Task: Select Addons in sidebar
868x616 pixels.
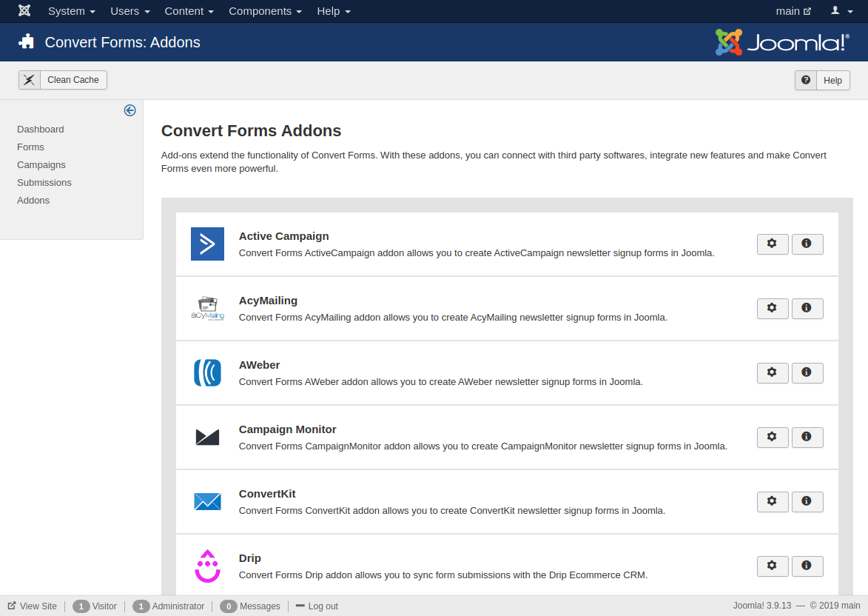Action: point(33,200)
